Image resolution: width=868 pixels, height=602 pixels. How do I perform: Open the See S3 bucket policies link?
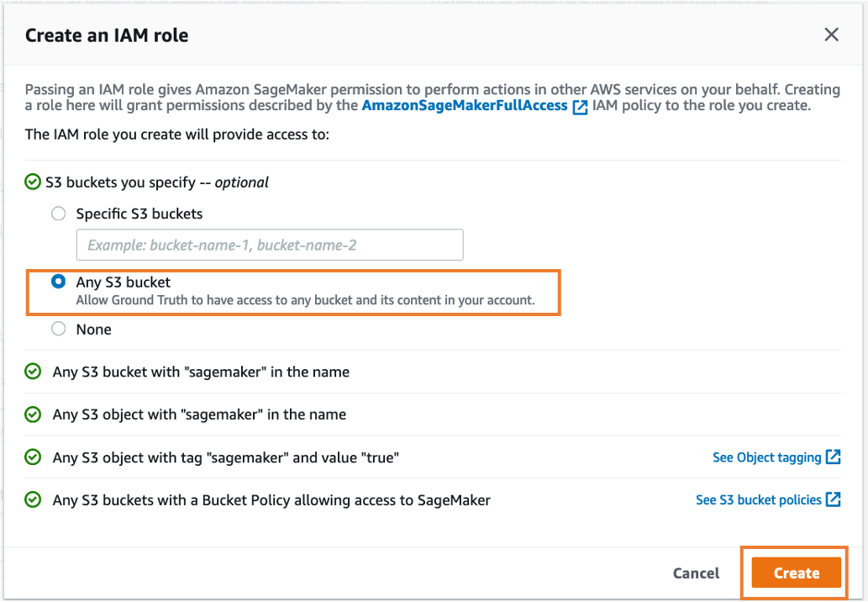pos(757,499)
